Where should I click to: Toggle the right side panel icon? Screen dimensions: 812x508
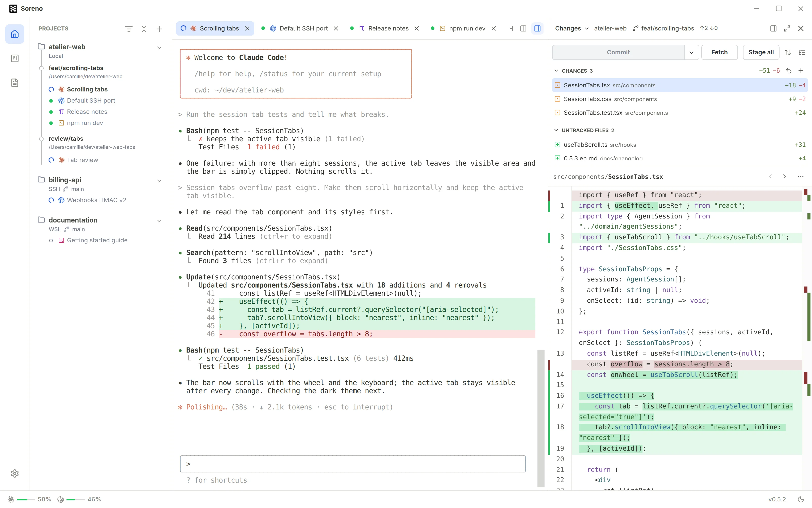pos(537,28)
